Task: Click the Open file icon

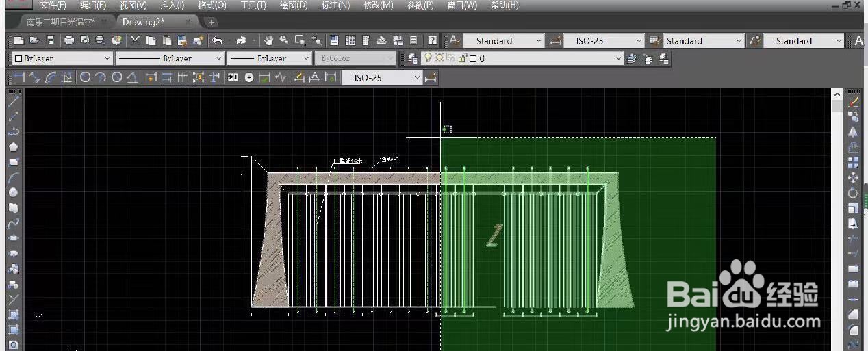Action: [x=34, y=40]
